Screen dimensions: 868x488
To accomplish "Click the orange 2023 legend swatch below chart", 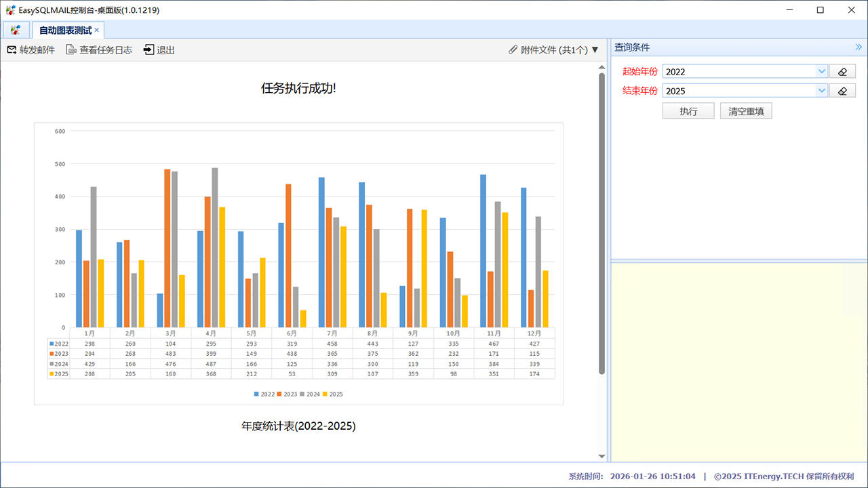I will click(x=279, y=394).
